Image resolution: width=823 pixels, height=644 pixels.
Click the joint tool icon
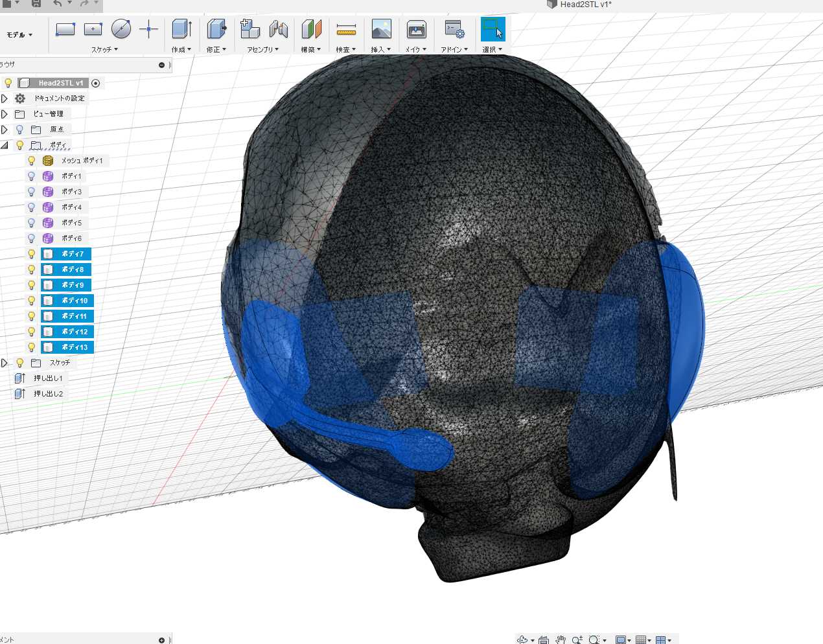(279, 29)
